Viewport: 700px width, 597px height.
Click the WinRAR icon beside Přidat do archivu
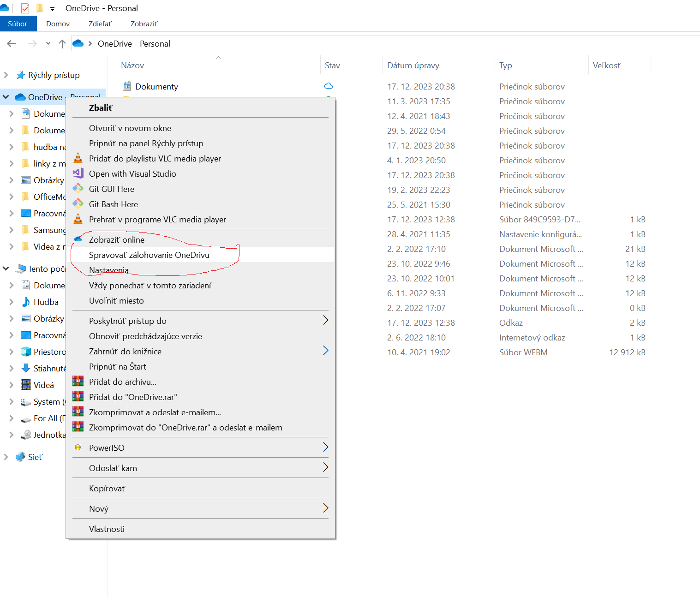[x=78, y=382]
